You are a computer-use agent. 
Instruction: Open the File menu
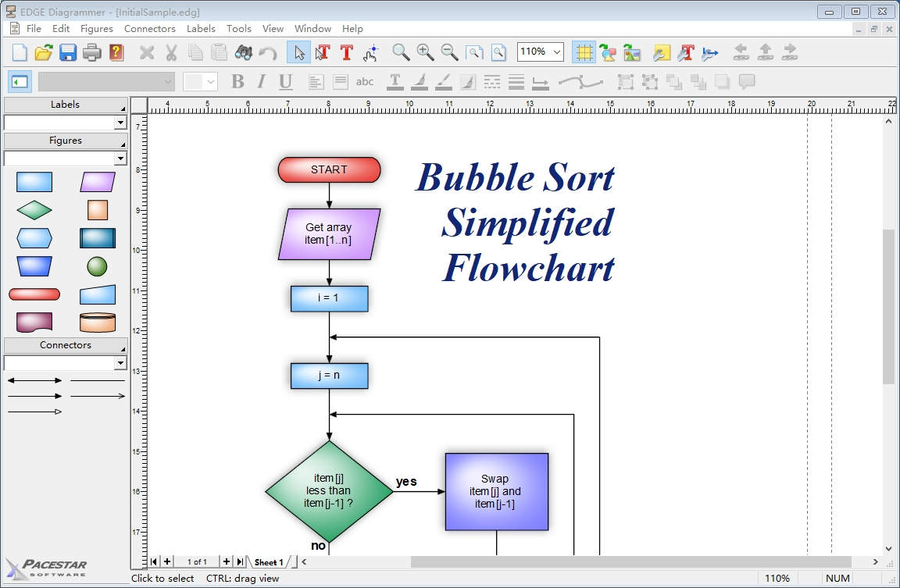coord(34,29)
